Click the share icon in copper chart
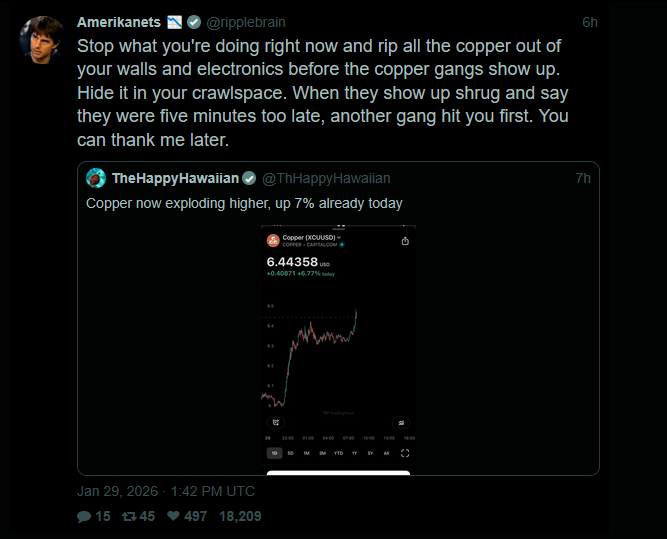Viewport: 667px width, 539px height. click(x=405, y=241)
